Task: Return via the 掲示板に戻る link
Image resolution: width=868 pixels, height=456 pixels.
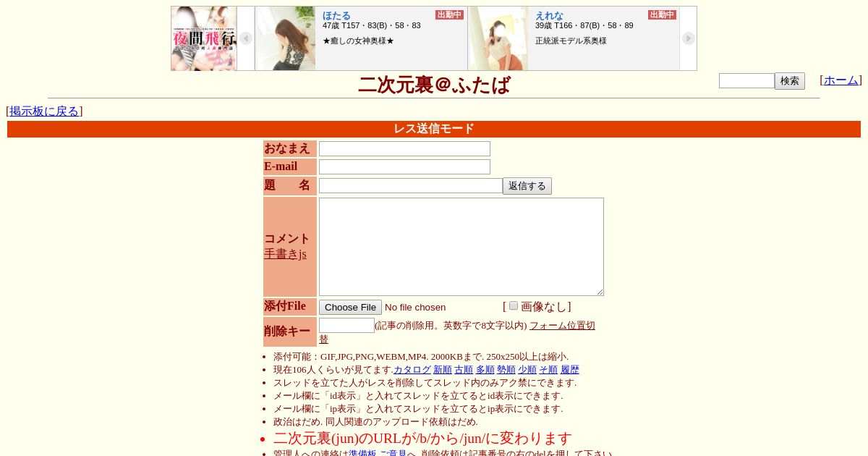Action: [x=44, y=111]
